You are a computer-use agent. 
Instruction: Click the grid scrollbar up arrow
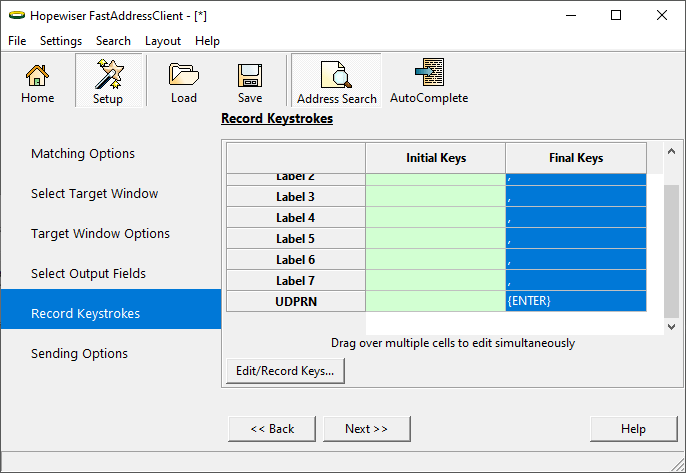click(671, 151)
